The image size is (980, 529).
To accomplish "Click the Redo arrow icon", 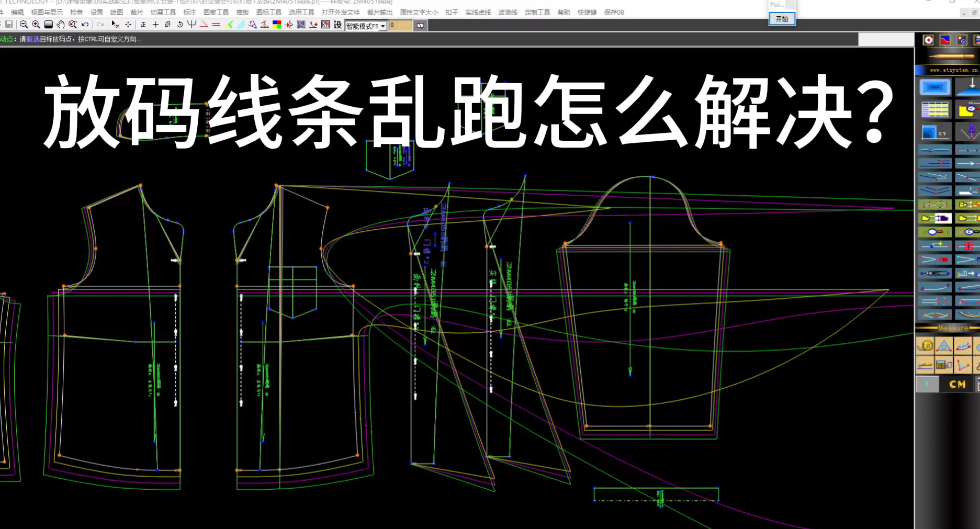I will (100, 24).
